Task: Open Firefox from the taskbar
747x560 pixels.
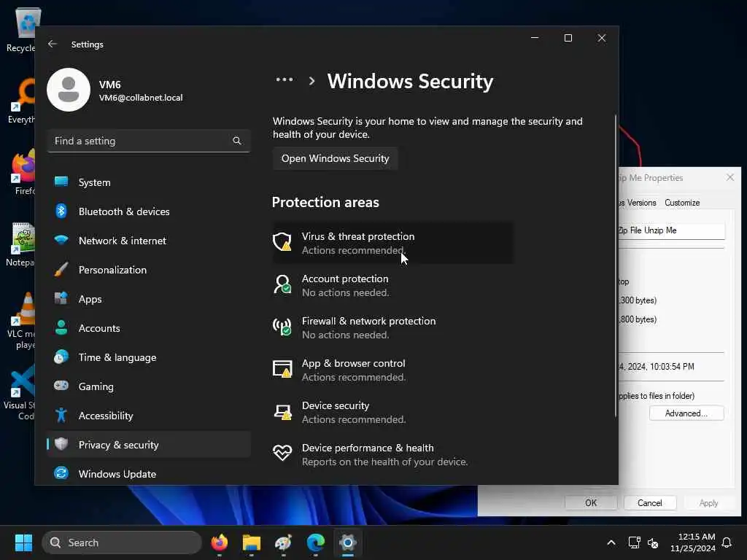Action: pos(219,542)
